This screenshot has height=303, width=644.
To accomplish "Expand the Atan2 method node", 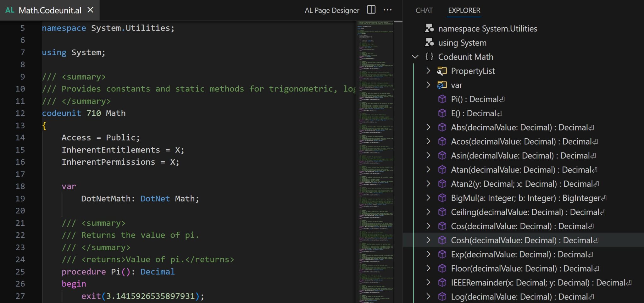I will point(428,184).
